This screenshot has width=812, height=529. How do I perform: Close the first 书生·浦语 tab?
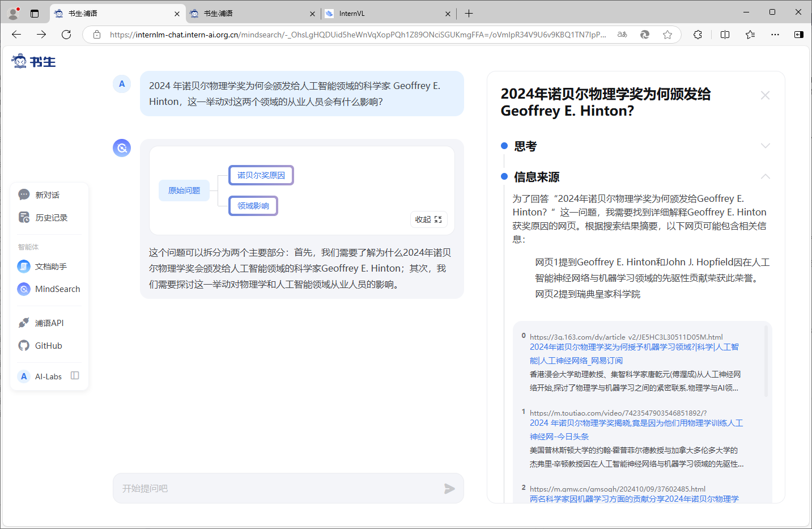(x=177, y=14)
